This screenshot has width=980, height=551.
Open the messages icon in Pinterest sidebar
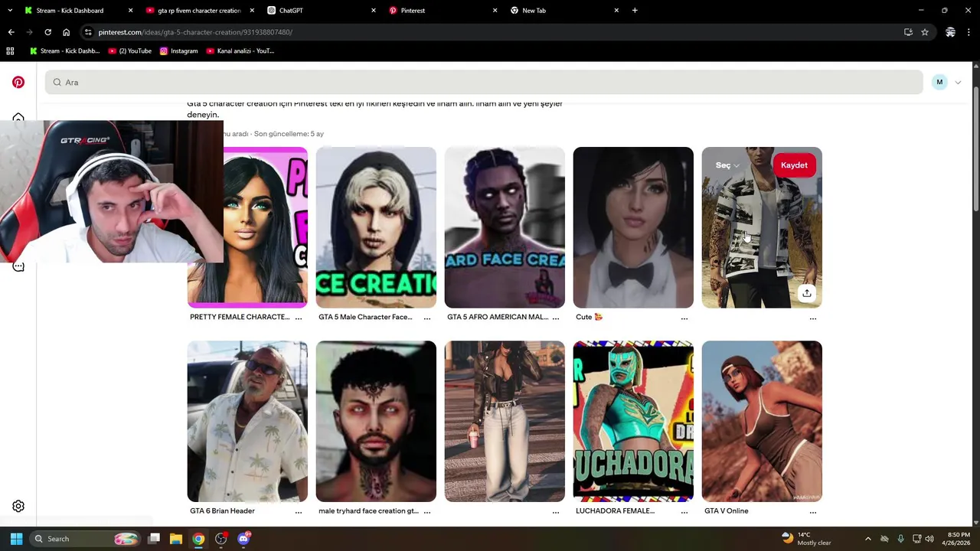click(x=18, y=266)
